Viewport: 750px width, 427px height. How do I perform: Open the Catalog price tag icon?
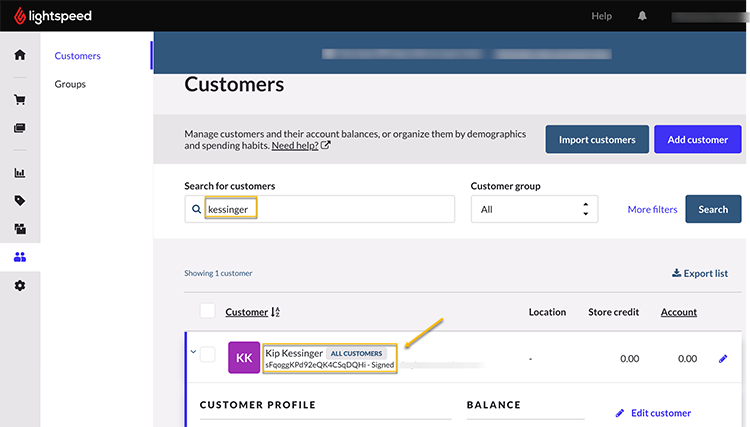coord(19,201)
